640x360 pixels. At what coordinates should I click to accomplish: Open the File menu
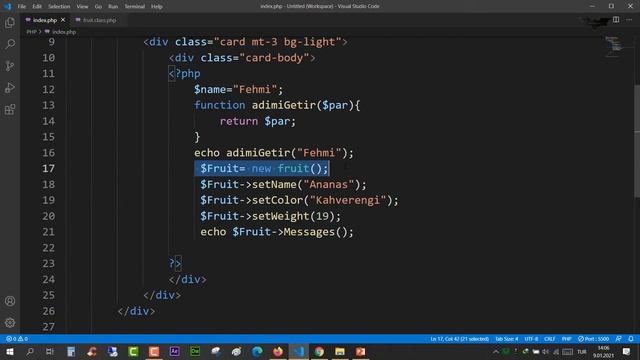pos(22,7)
